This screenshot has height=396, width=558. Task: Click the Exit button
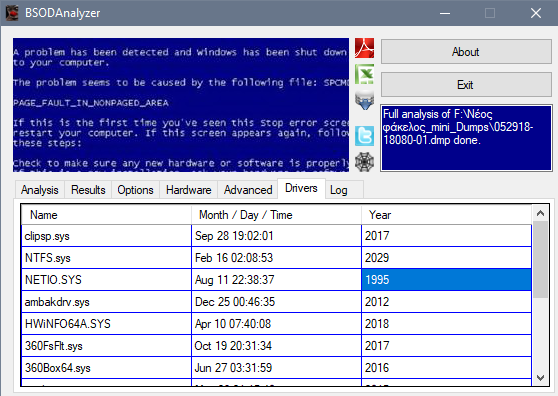(x=466, y=85)
